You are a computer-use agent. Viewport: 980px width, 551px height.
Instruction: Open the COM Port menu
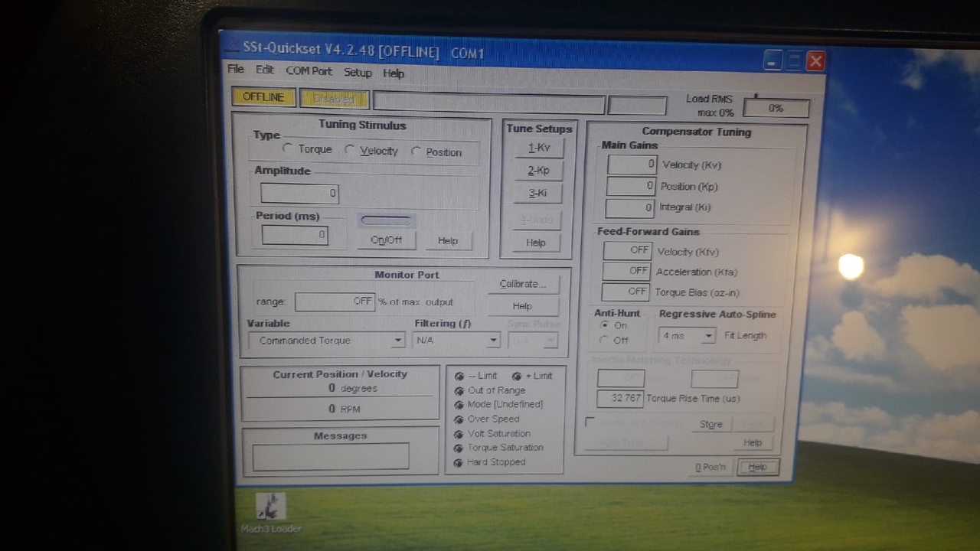tap(309, 70)
